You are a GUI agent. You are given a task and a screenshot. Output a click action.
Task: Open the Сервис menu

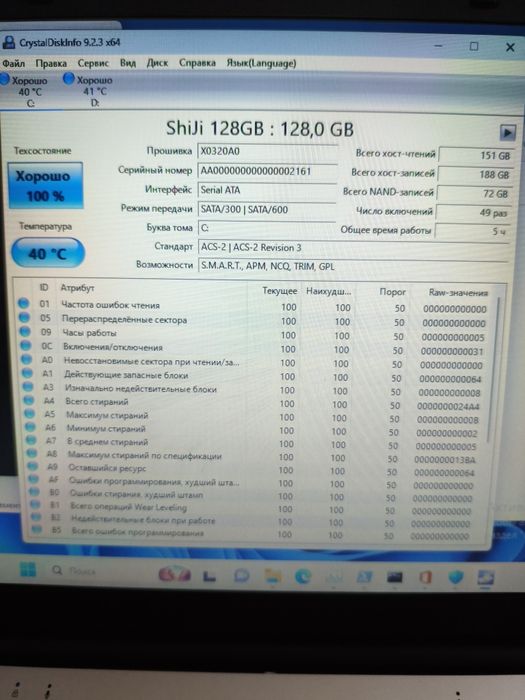(x=93, y=63)
